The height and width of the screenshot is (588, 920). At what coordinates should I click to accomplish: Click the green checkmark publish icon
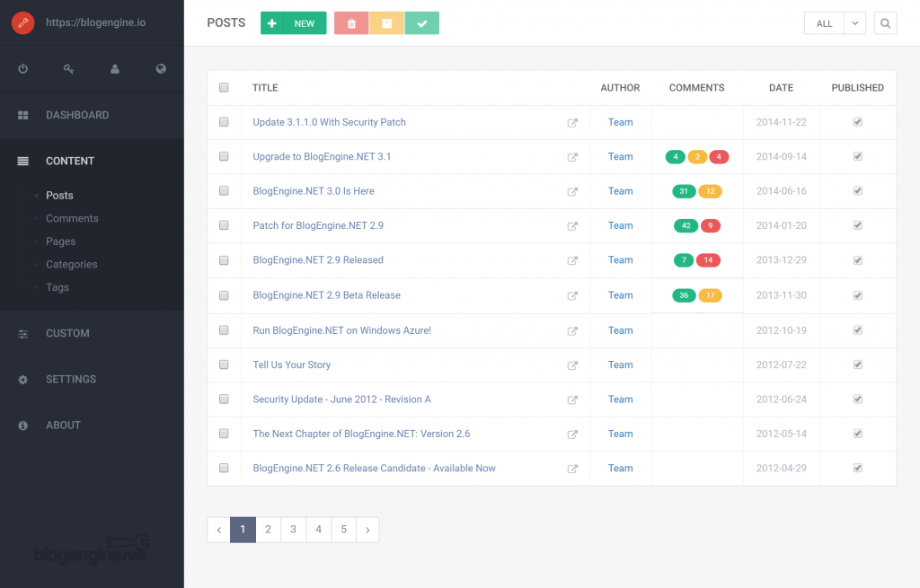tap(422, 22)
